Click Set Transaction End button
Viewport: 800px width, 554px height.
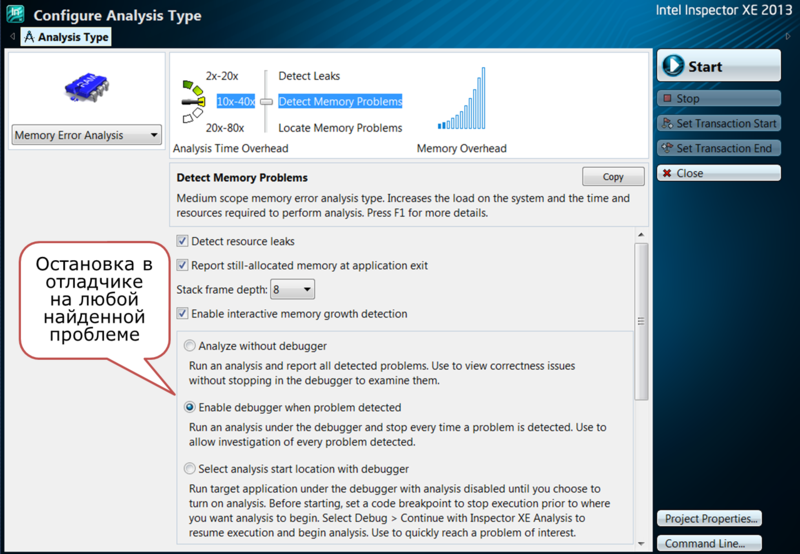(719, 148)
